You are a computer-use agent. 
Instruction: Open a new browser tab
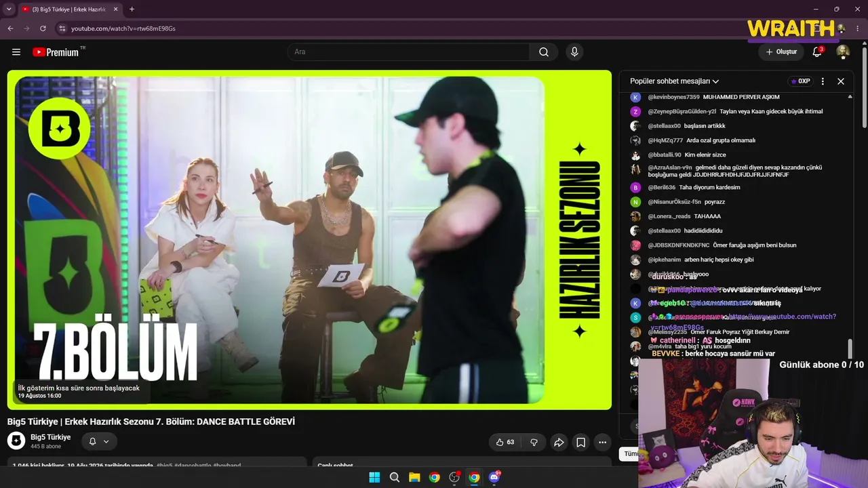click(132, 9)
